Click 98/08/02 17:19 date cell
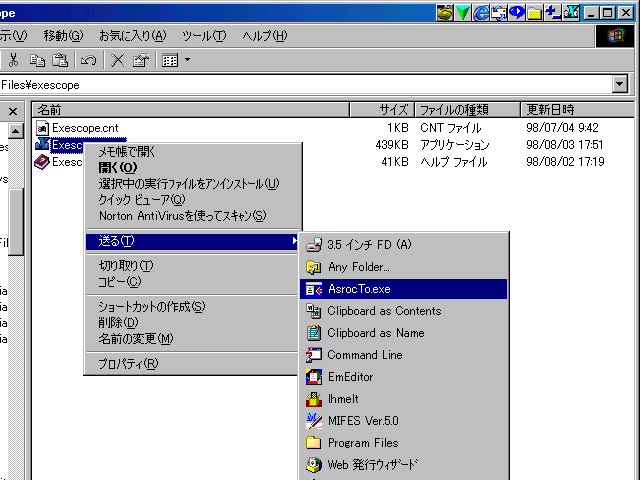This screenshot has height=480, width=640. click(565, 162)
